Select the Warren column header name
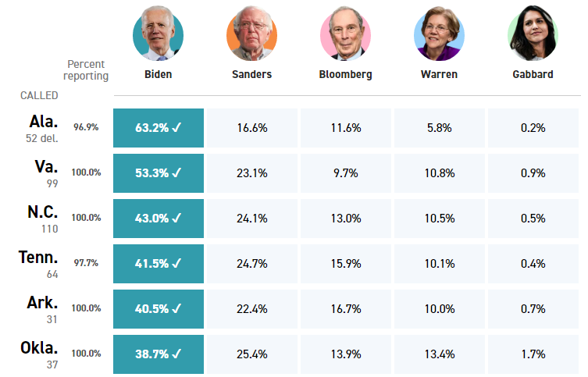Screen dimensions: 588x377 pyautogui.click(x=439, y=75)
